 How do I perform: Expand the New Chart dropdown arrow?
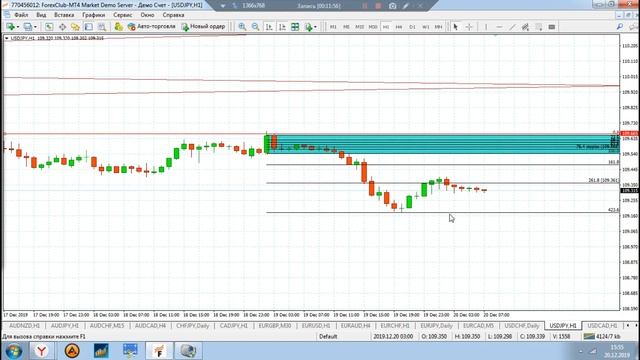coord(18,27)
